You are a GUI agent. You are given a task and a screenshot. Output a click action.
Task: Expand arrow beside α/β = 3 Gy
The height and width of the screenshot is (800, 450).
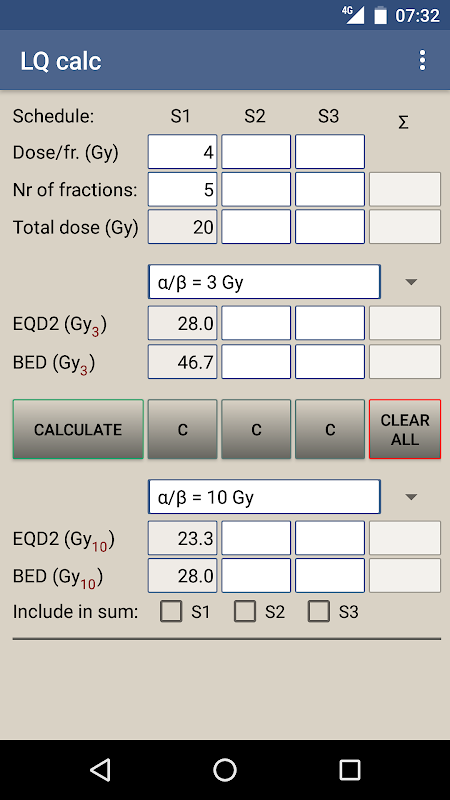[411, 282]
